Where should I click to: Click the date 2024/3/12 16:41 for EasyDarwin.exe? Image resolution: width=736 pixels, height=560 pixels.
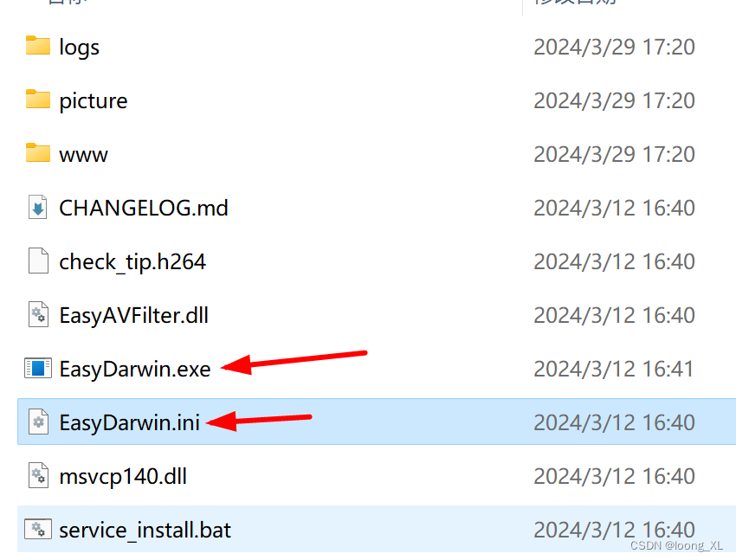[x=615, y=368]
